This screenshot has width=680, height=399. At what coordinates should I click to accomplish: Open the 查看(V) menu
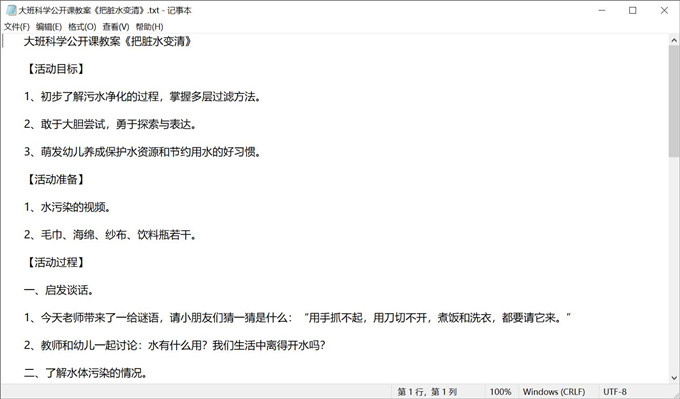[116, 27]
